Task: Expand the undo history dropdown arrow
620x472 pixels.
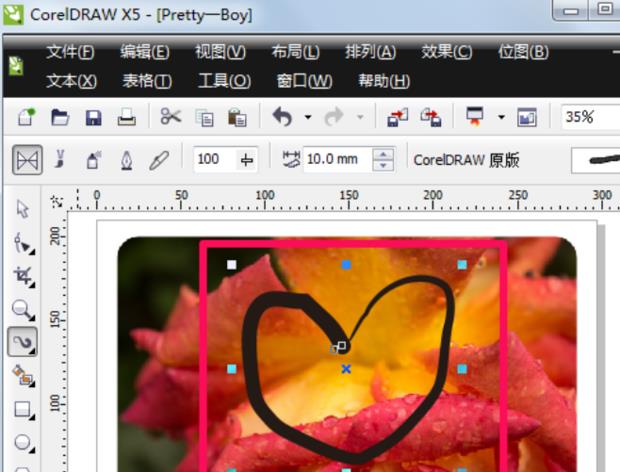Action: (308, 117)
